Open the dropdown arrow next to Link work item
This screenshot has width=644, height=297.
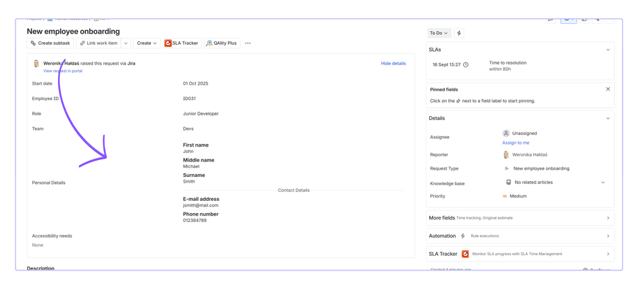coord(126,43)
